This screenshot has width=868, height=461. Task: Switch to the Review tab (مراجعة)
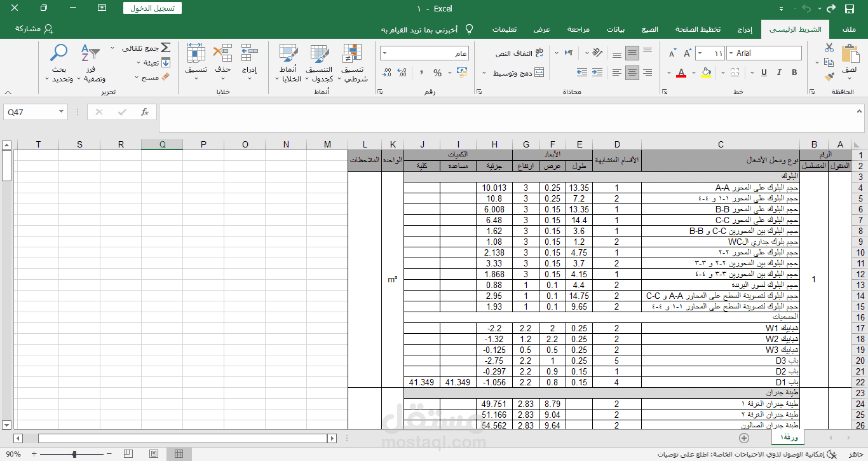point(578,29)
